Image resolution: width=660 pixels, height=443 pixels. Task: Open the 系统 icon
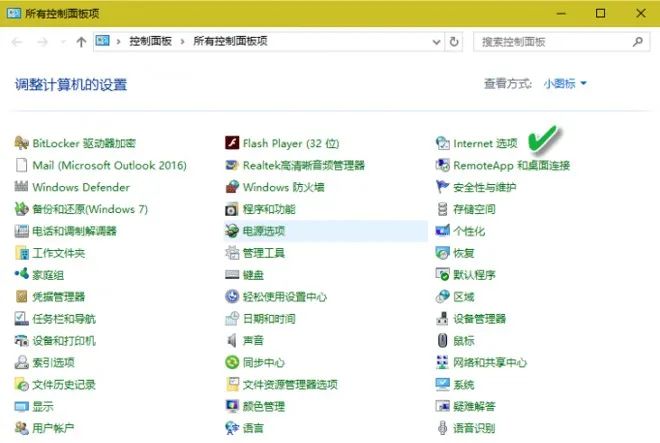tap(442, 384)
